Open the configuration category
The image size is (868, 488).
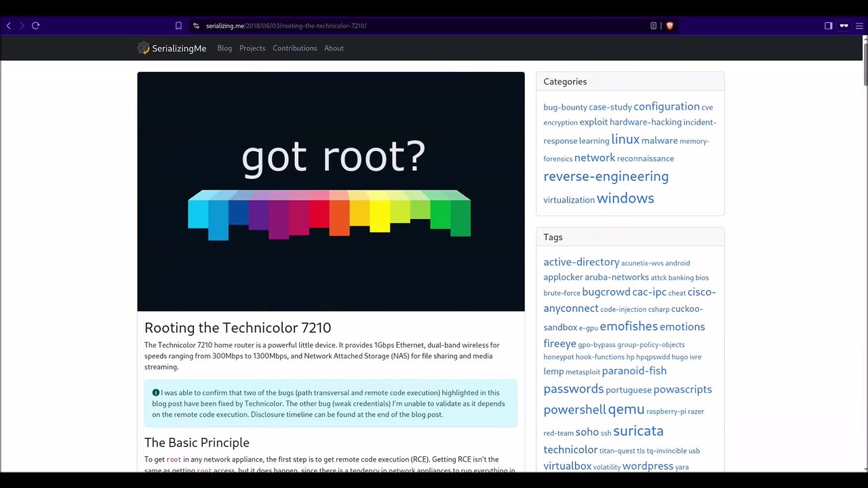[667, 106]
